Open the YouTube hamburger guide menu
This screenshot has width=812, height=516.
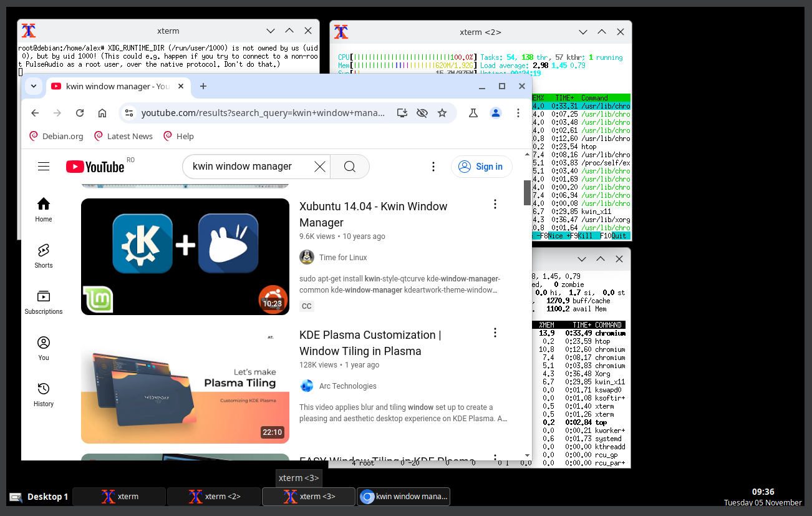pos(44,167)
